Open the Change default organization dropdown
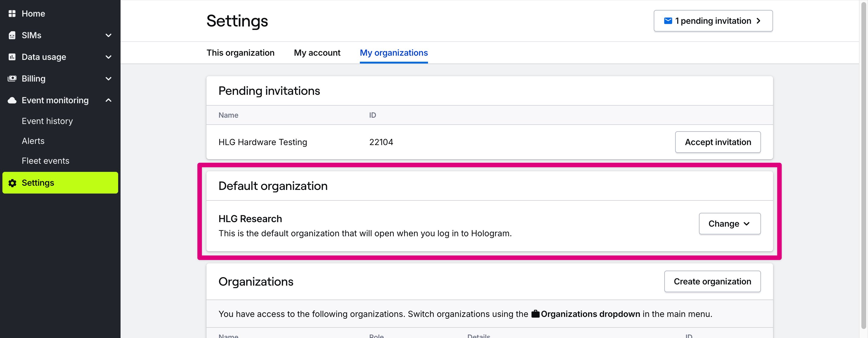Viewport: 868px width, 338px height. 729,224
